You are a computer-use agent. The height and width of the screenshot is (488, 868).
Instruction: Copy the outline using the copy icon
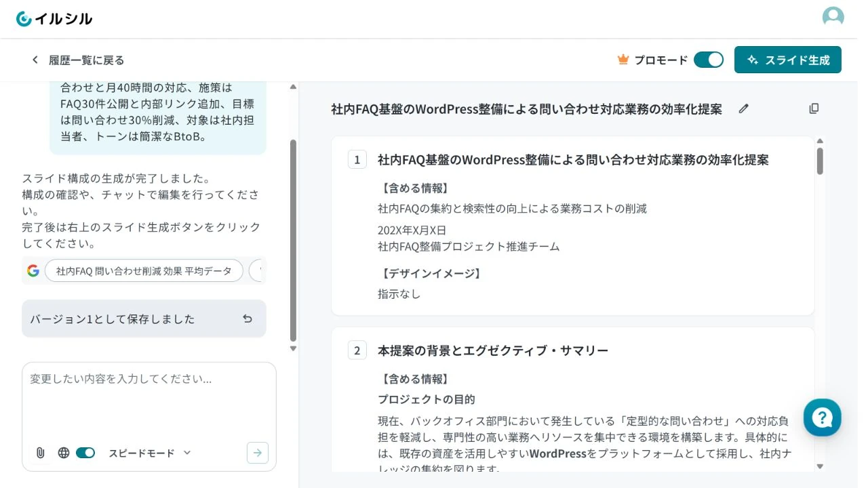[x=814, y=108]
